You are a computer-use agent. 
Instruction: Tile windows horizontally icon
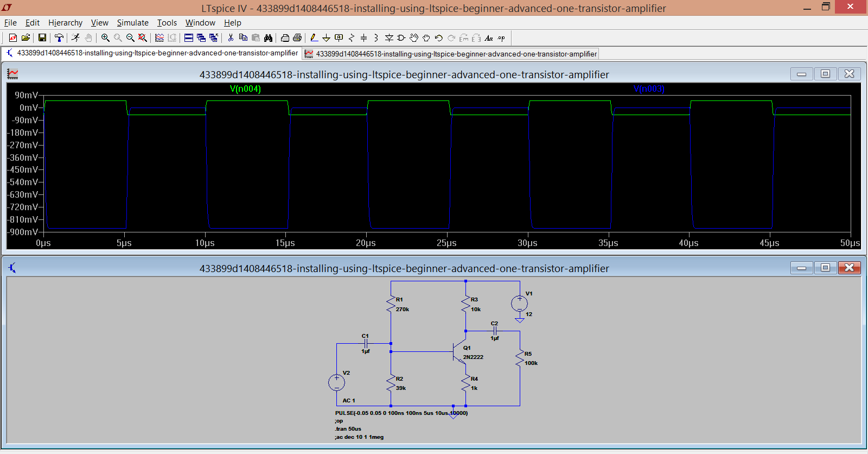point(189,37)
